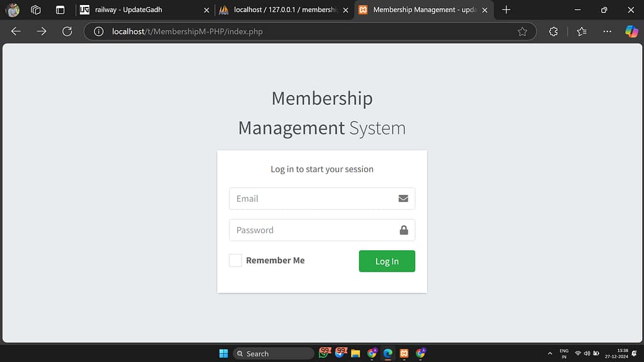Open XAMPP from the Windows taskbar
644x362 pixels.
click(404, 353)
